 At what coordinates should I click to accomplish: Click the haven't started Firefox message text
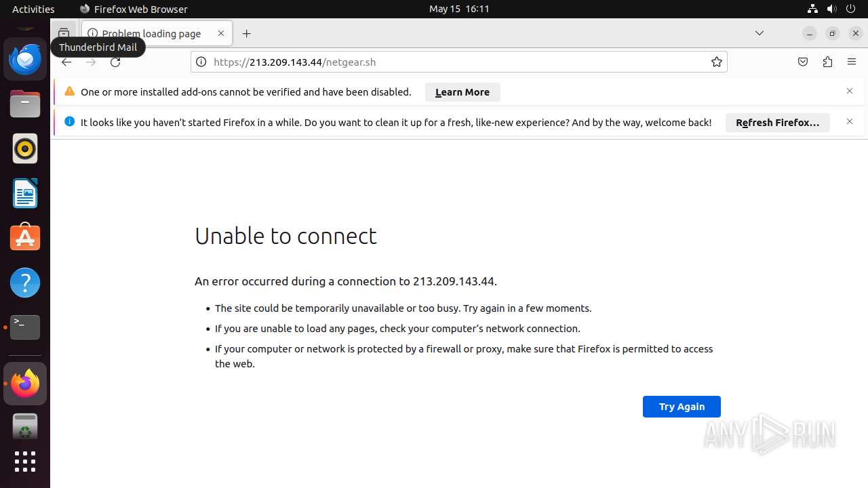pyautogui.click(x=396, y=123)
